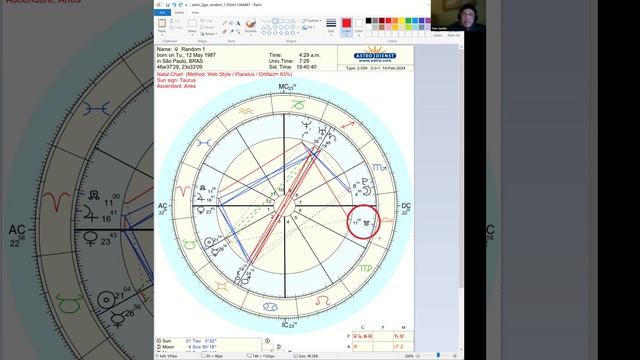The height and width of the screenshot is (360, 640).
Task: Select the Pencil tool
Action: (224, 22)
